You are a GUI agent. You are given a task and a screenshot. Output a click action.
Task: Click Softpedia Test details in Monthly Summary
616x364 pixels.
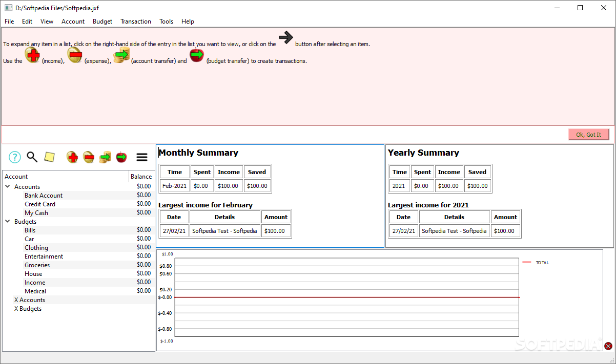(x=224, y=231)
